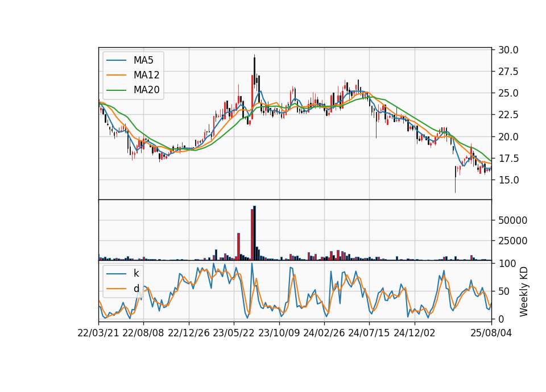This screenshot has width=546, height=392.
Task: Click the 25.0 price axis value
Action: [508, 93]
